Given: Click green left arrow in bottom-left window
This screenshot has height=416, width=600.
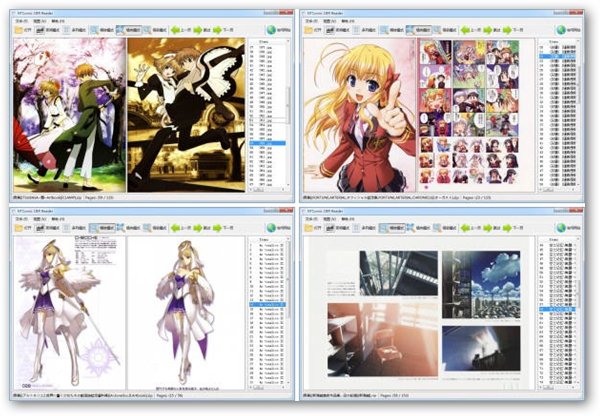Looking at the screenshot, I should [176, 228].
